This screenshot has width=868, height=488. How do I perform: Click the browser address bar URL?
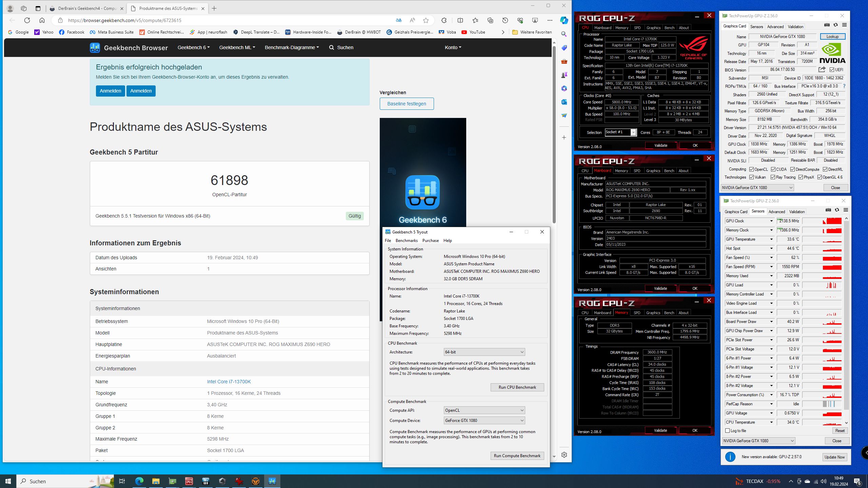coord(125,20)
